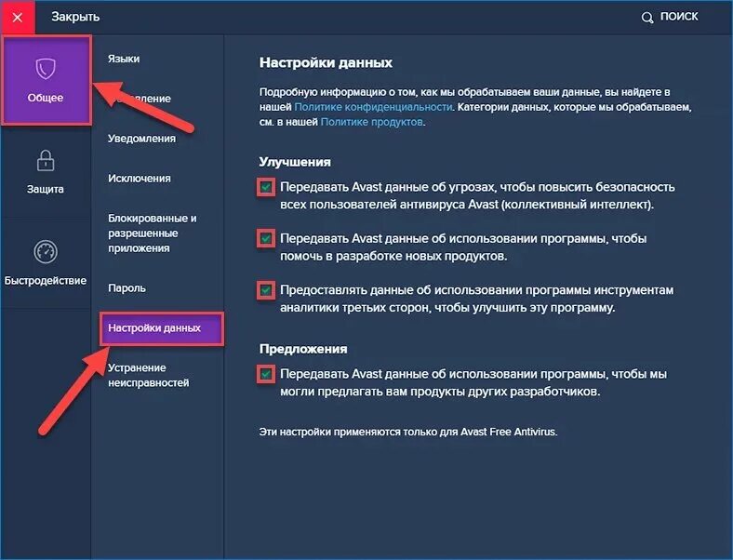The image size is (733, 560).
Task: Click the Avast Free Antivirus note text
Action: [x=408, y=432]
